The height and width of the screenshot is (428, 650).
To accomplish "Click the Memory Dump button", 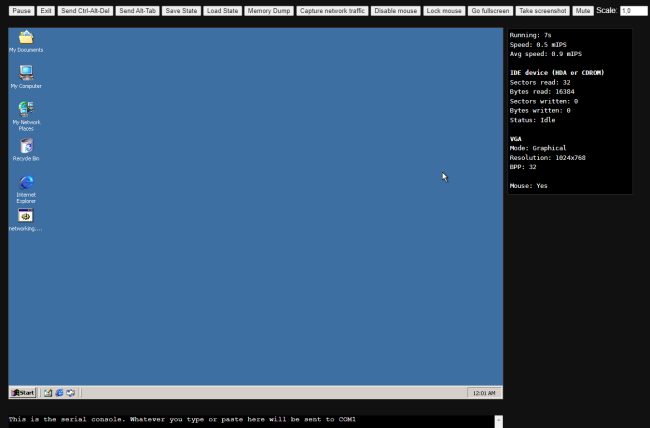I will pos(269,11).
